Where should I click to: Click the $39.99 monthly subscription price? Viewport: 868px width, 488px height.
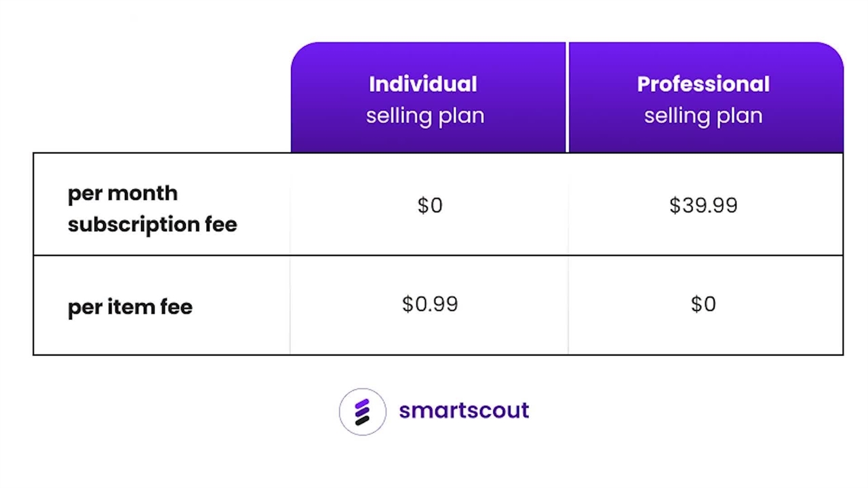(x=703, y=205)
